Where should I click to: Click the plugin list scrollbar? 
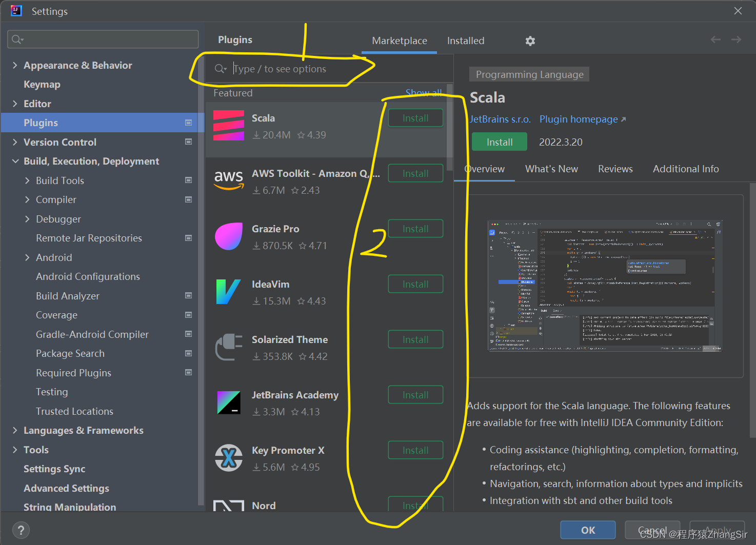(x=450, y=127)
